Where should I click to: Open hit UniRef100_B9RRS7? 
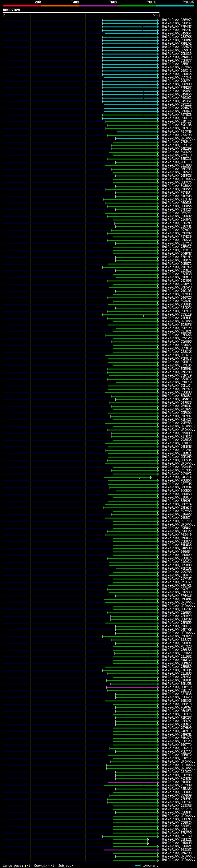(177, 23)
